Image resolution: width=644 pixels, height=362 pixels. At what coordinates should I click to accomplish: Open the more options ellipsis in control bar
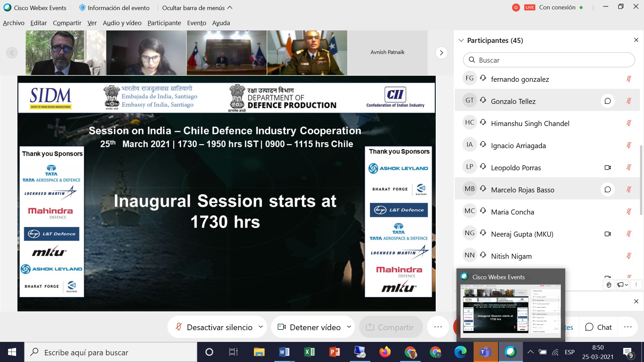coord(438,327)
